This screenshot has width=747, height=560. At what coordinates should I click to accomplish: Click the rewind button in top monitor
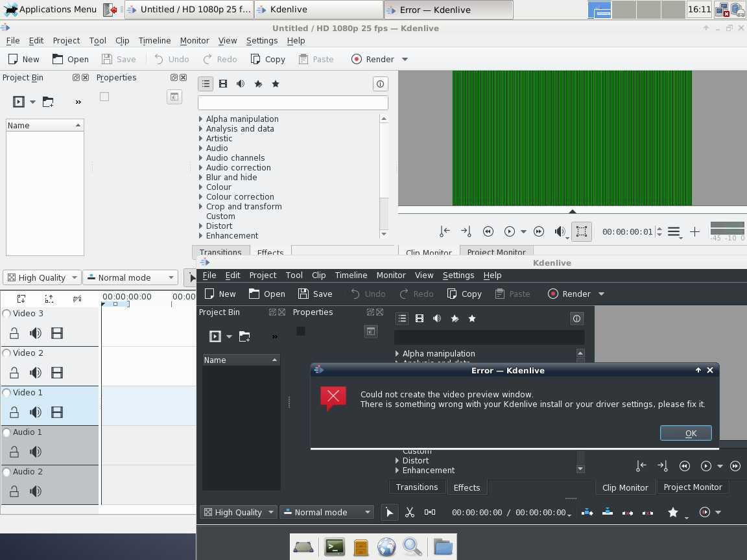[x=488, y=231]
